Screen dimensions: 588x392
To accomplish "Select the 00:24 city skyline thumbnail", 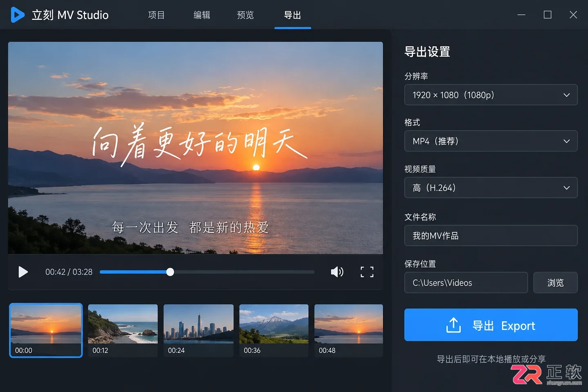I will click(198, 330).
